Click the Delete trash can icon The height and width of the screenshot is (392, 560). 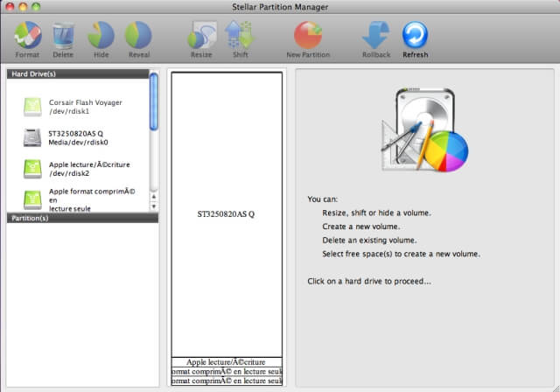pos(63,36)
